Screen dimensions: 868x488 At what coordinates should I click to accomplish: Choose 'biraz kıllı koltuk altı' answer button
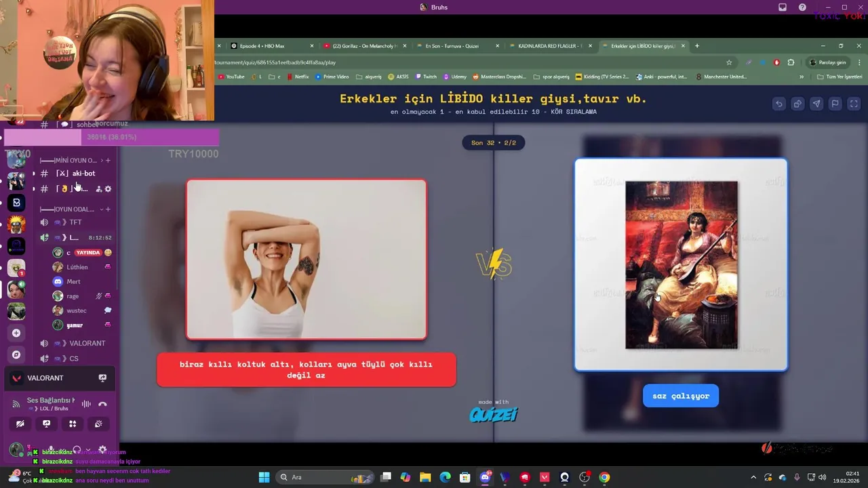(x=306, y=369)
